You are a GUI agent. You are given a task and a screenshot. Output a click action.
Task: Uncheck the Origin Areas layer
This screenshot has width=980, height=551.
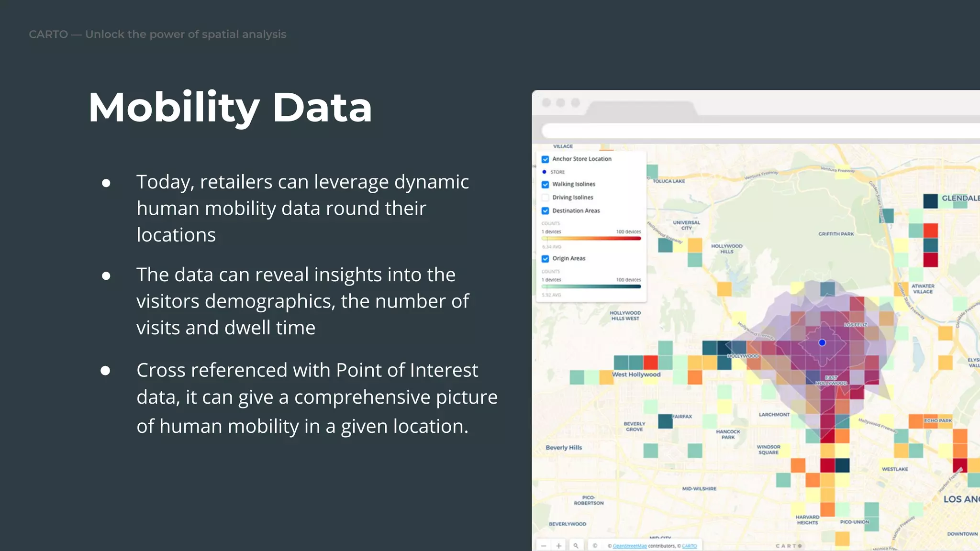545,259
